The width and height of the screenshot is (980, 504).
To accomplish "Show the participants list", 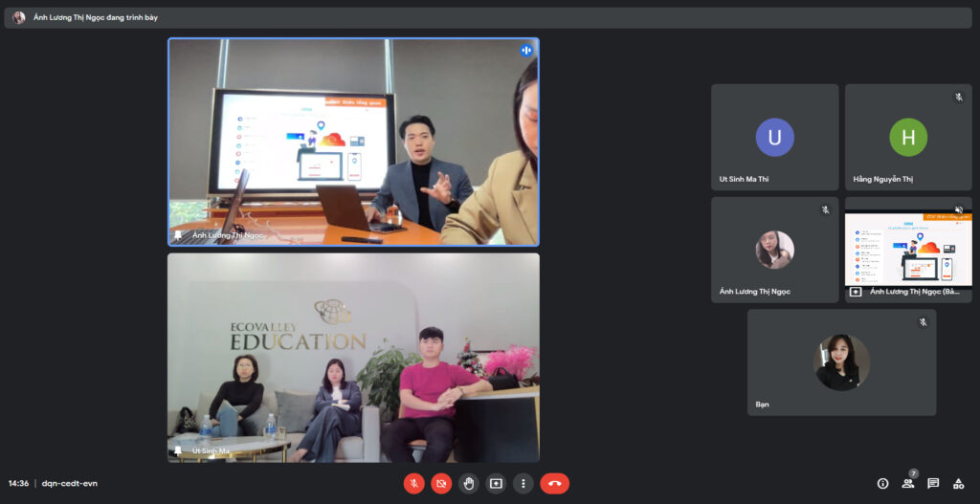I will (907, 483).
